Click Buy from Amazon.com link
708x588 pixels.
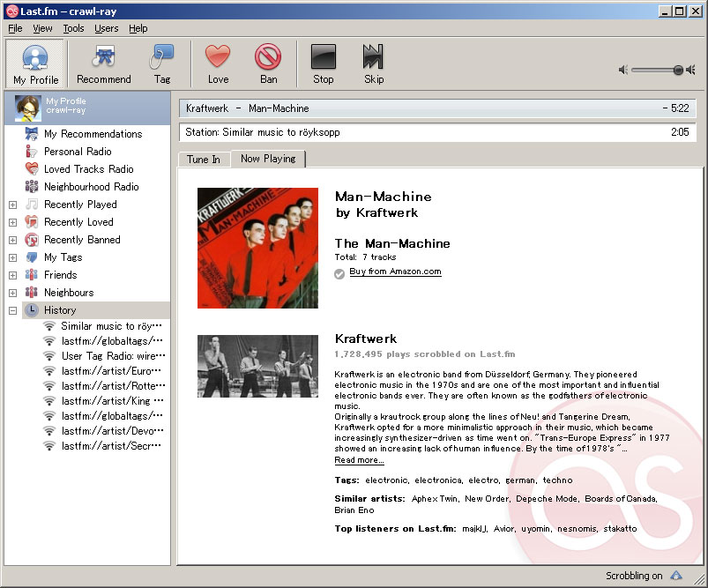(395, 272)
